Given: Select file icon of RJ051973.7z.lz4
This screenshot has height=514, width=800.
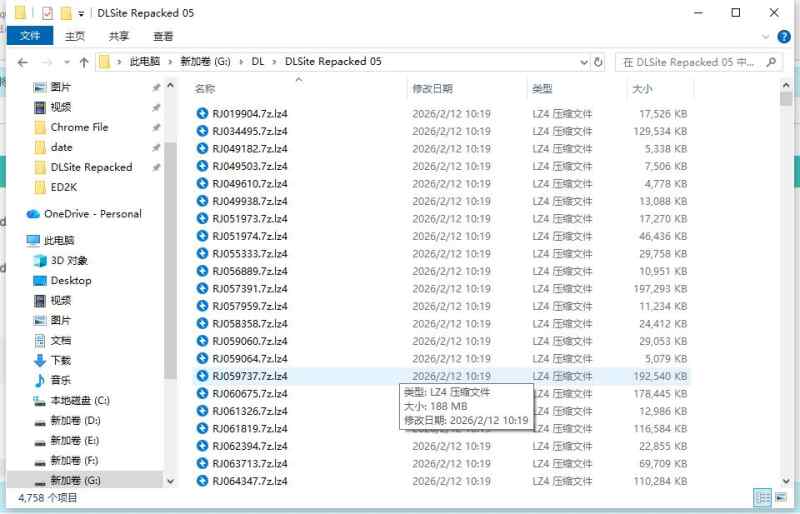Looking at the screenshot, I should pyautogui.click(x=202, y=218).
